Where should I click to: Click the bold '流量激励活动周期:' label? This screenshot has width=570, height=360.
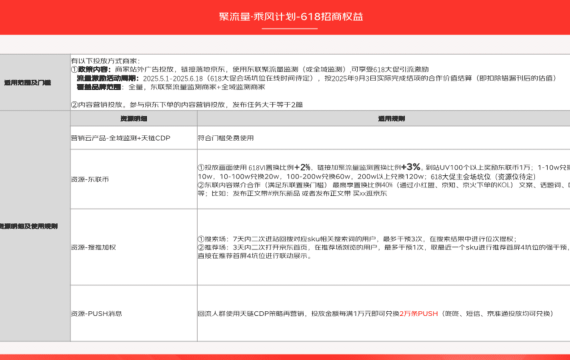click(x=108, y=78)
